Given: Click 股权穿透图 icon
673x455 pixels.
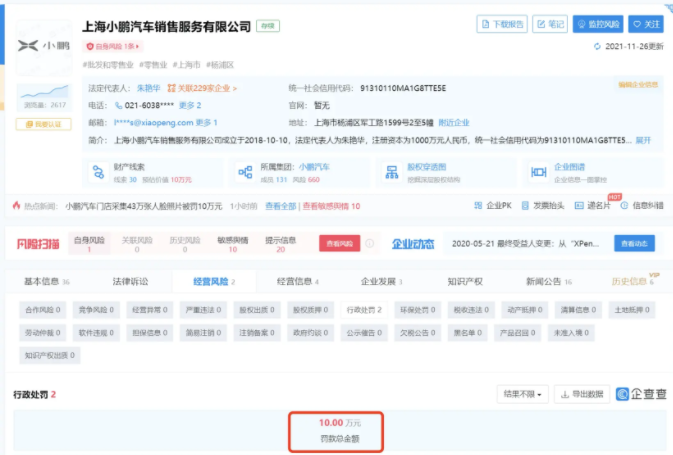Looking at the screenshot, I should pos(392,172).
